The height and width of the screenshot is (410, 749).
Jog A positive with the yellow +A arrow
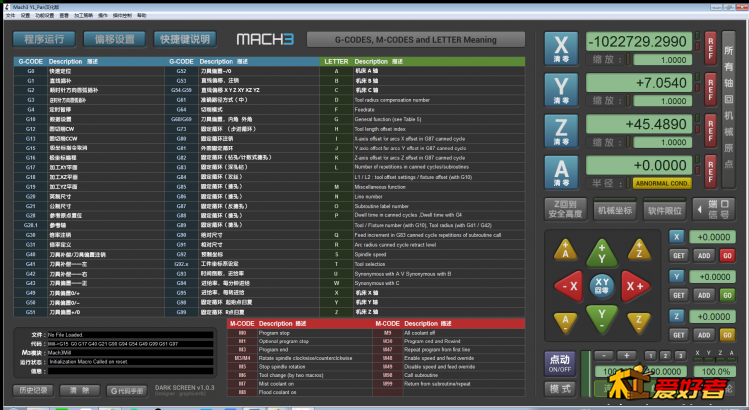pos(565,249)
